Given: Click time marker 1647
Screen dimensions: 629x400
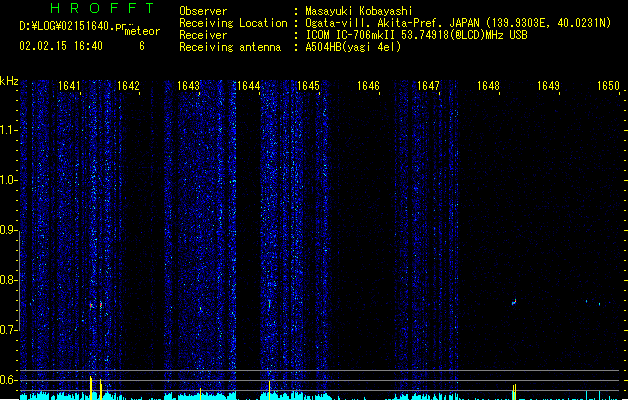Looking at the screenshot, I should [x=428, y=86].
